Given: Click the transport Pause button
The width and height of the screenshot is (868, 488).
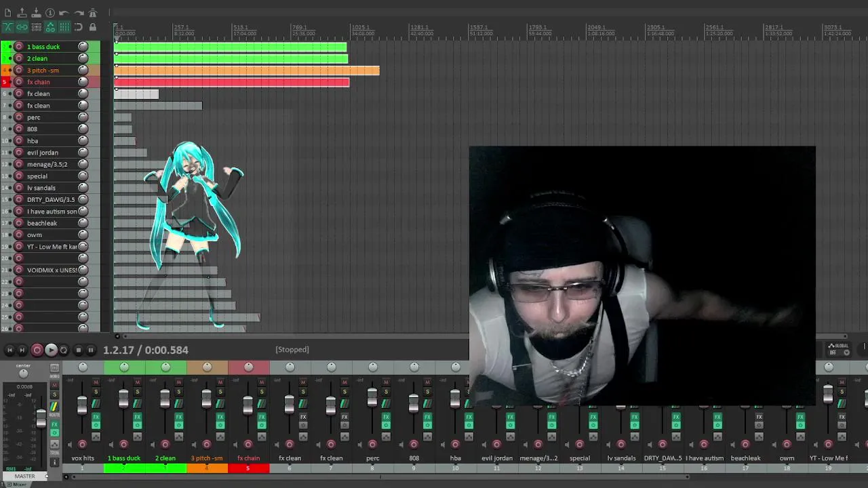Looking at the screenshot, I should coord(90,350).
